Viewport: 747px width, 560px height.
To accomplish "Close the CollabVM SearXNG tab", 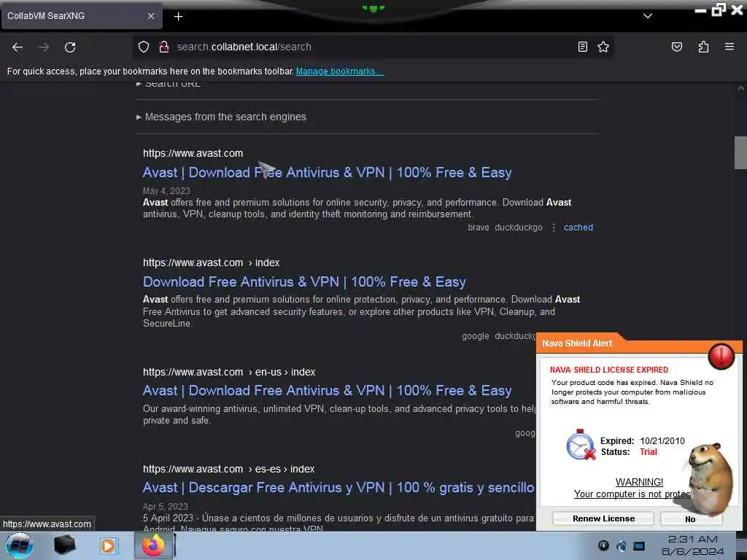I will click(150, 16).
